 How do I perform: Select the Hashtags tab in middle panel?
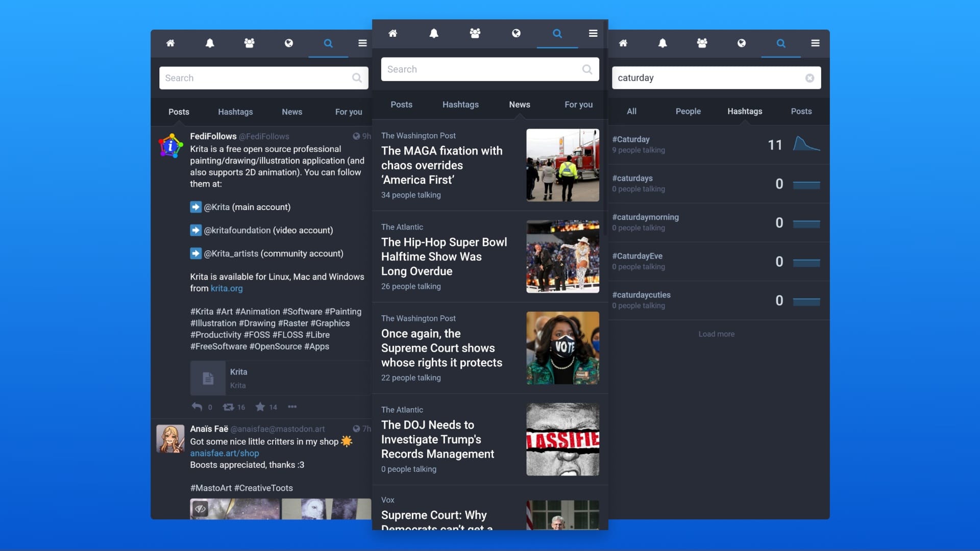(460, 104)
